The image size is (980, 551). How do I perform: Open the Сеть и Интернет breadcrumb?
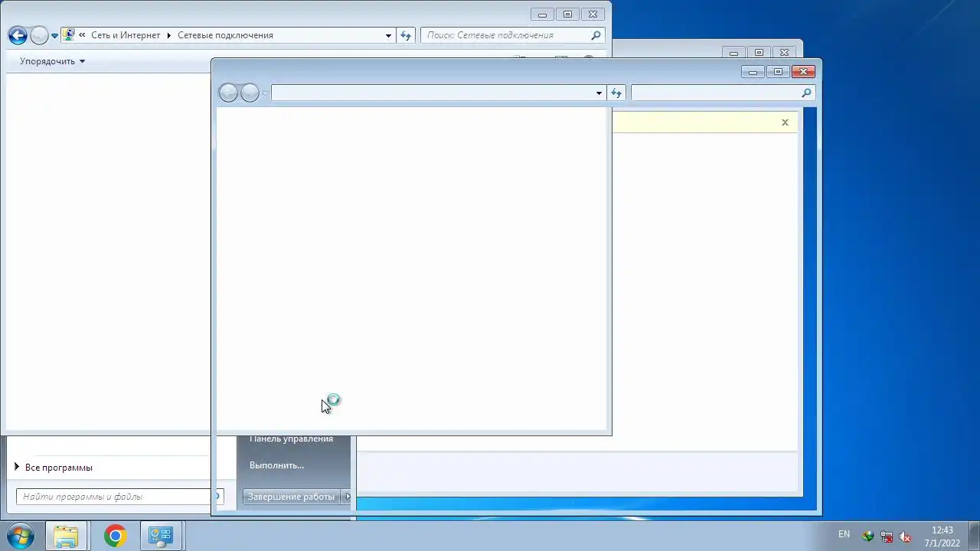click(126, 35)
